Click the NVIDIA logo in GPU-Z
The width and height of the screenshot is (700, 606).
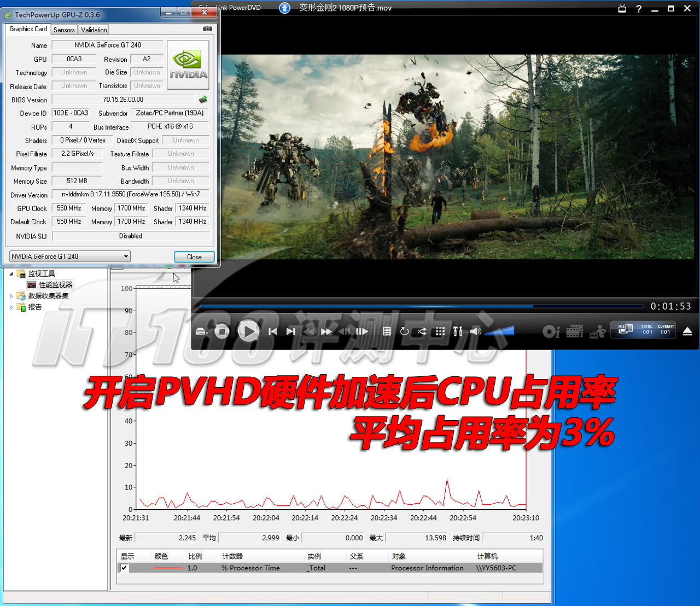(188, 65)
